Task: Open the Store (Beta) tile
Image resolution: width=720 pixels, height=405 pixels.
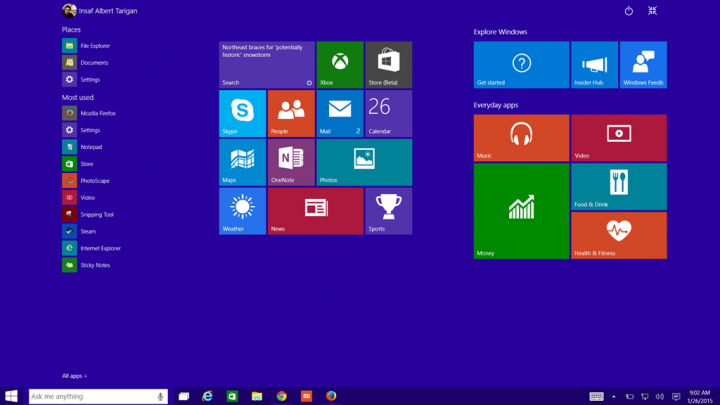Action: pyautogui.click(x=388, y=65)
